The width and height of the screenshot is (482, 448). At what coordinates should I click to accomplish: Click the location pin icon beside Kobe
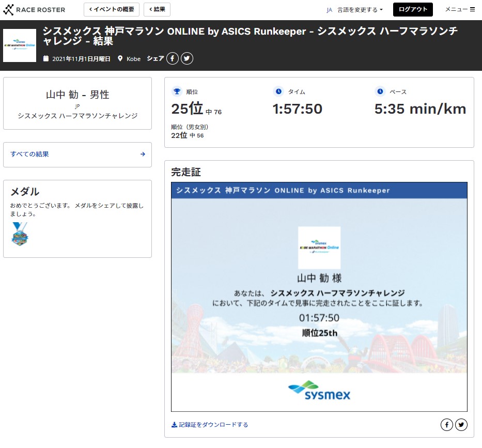(x=120, y=58)
